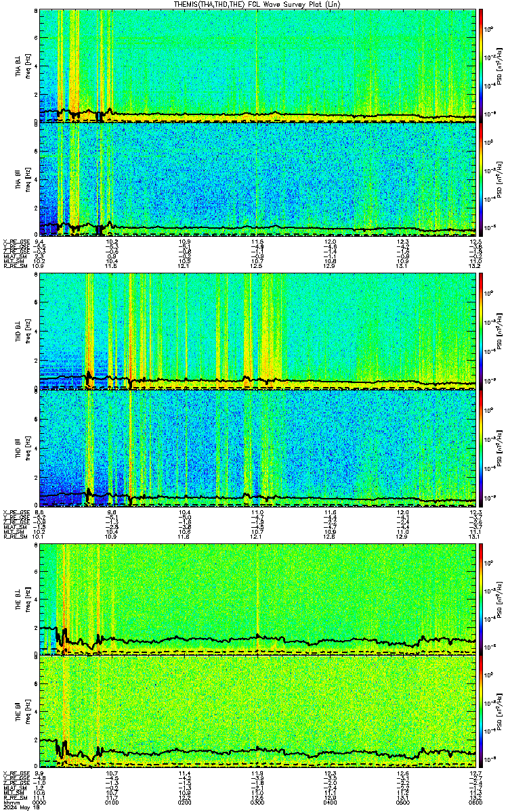Image resolution: width=508 pixels, height=812 pixels.
Task: Click the PSD color bar beside THA B-parallel panel
Action: 482,180
